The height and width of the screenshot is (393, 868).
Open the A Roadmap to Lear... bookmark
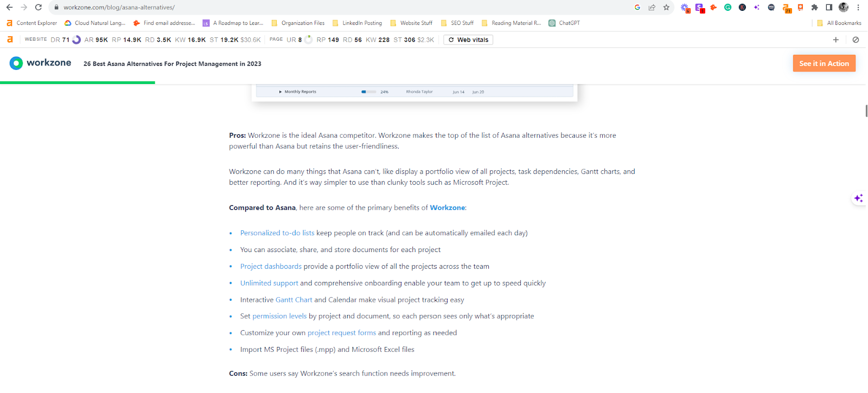click(x=233, y=23)
